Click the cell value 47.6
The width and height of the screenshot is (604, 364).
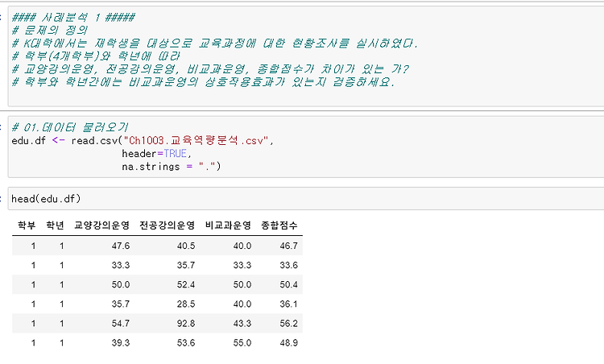[121, 246]
